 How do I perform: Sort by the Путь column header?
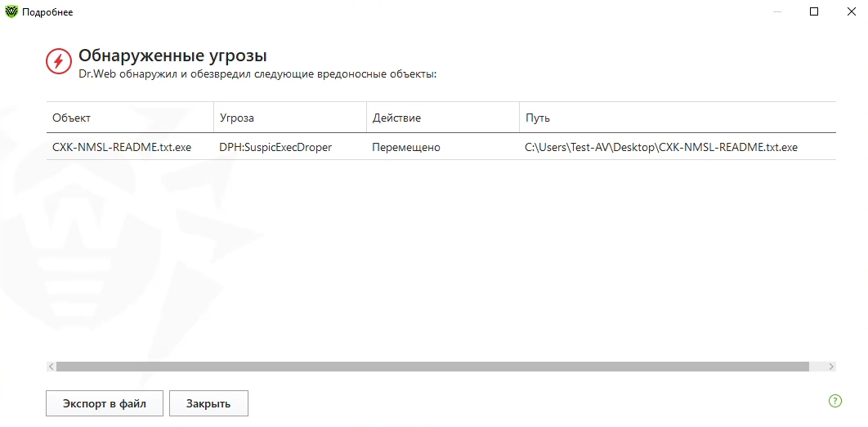click(678, 118)
